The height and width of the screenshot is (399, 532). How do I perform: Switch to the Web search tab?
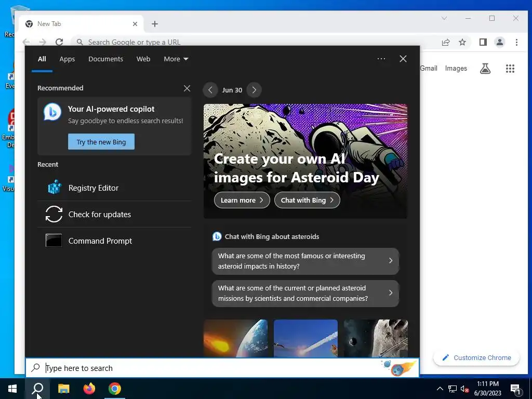pos(143,59)
